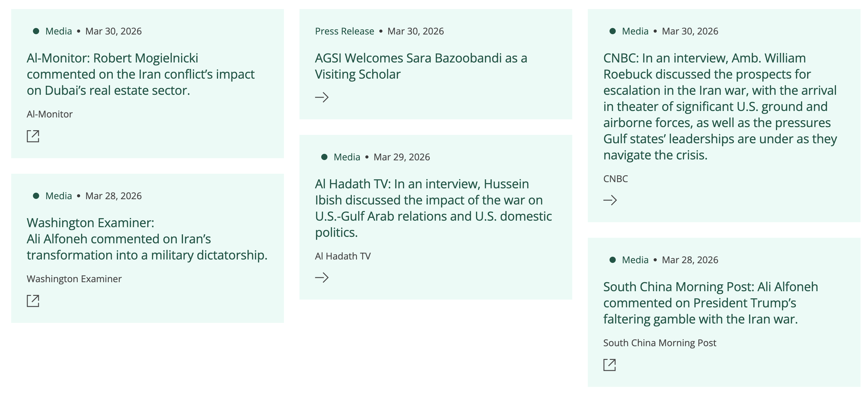This screenshot has height=404, width=868.
Task: Click arrow icon on Al Hadath TV card
Action: 322,278
